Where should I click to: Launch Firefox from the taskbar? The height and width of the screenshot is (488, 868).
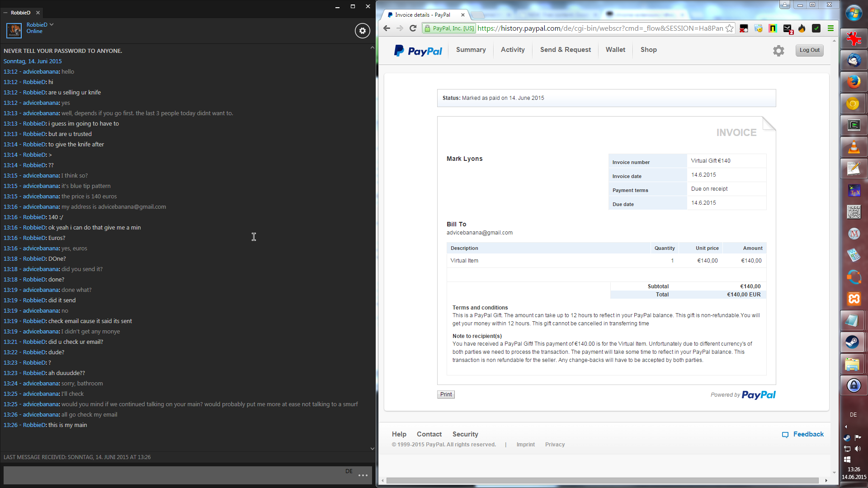tap(854, 82)
